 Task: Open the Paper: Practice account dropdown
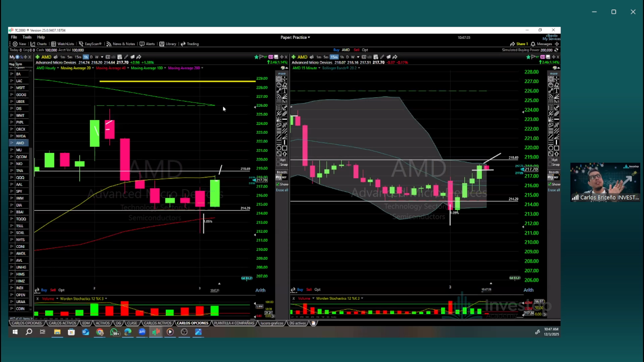coord(295,38)
